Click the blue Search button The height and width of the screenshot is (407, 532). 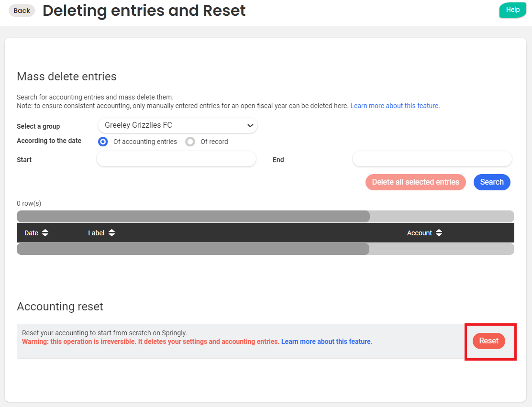[492, 182]
